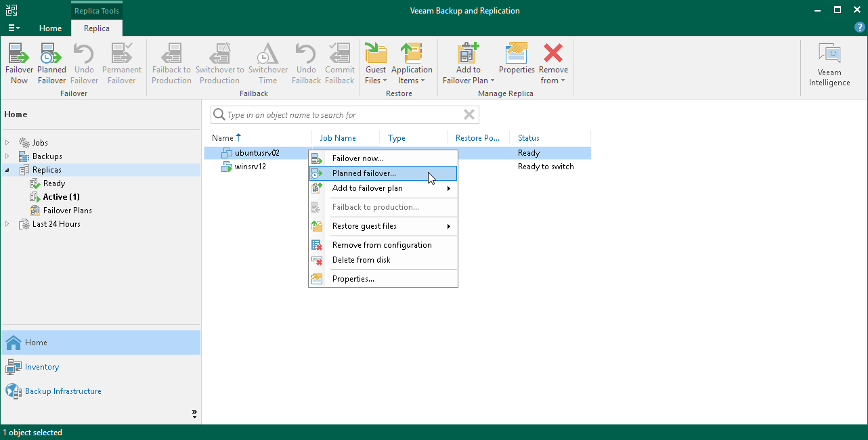Screen dimensions: 868x440
Task: Sort by the Job Name column
Action: [x=338, y=137]
